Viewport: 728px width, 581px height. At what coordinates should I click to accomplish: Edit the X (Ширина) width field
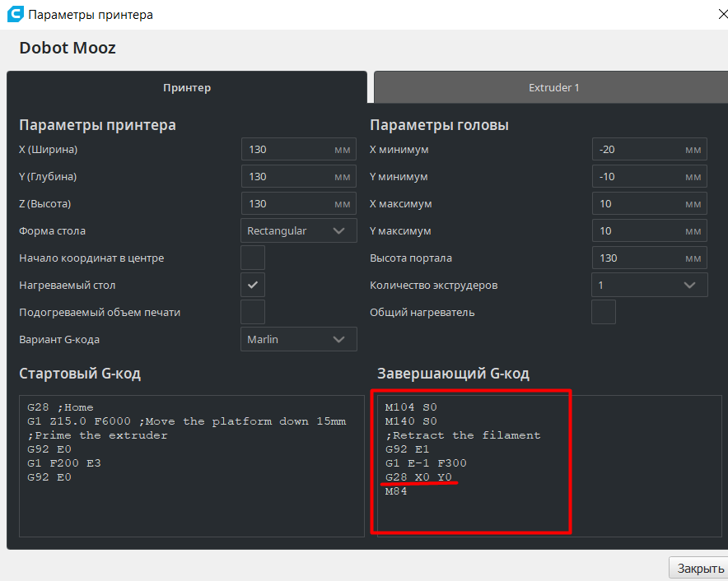[299, 149]
